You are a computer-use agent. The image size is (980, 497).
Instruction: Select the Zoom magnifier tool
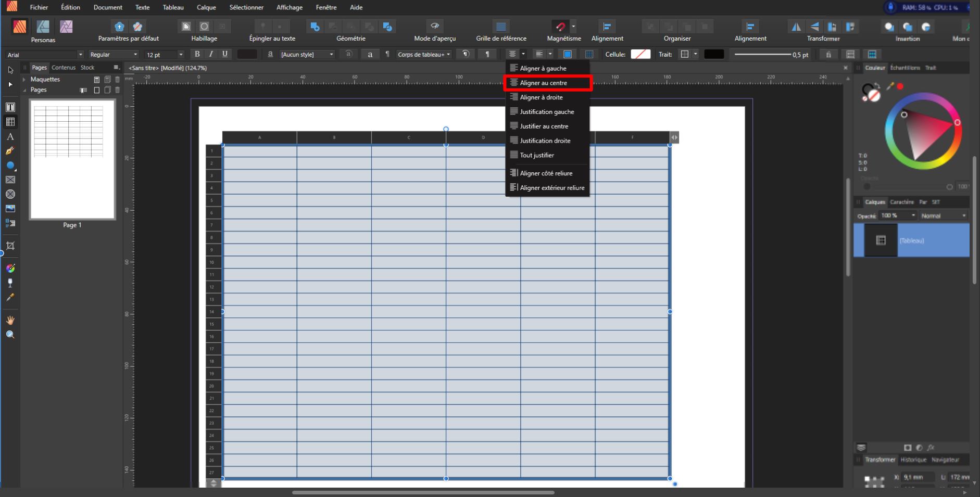click(10, 335)
